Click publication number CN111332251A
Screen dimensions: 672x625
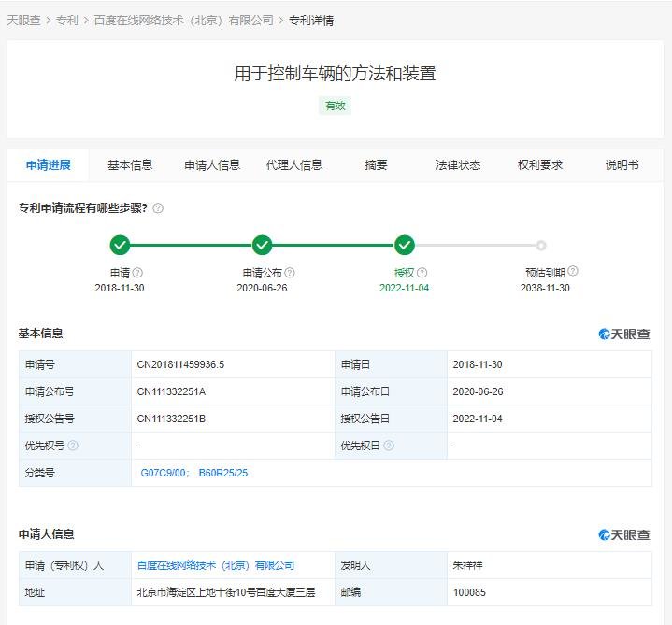click(x=171, y=391)
